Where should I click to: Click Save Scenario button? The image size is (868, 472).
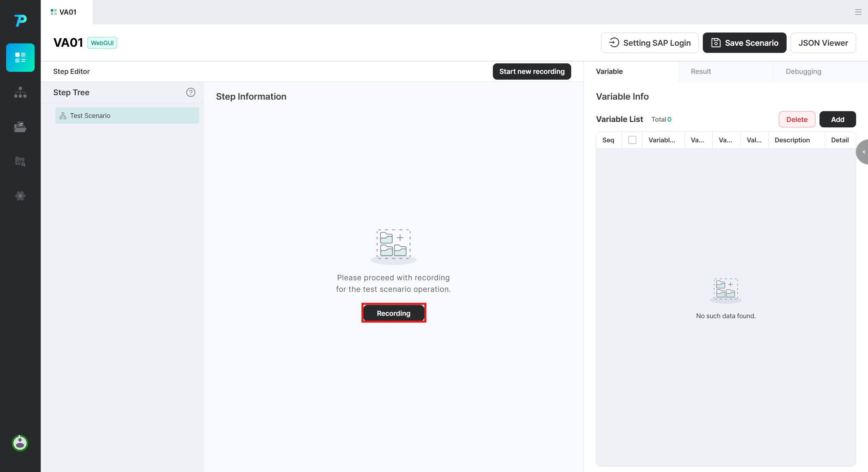744,43
